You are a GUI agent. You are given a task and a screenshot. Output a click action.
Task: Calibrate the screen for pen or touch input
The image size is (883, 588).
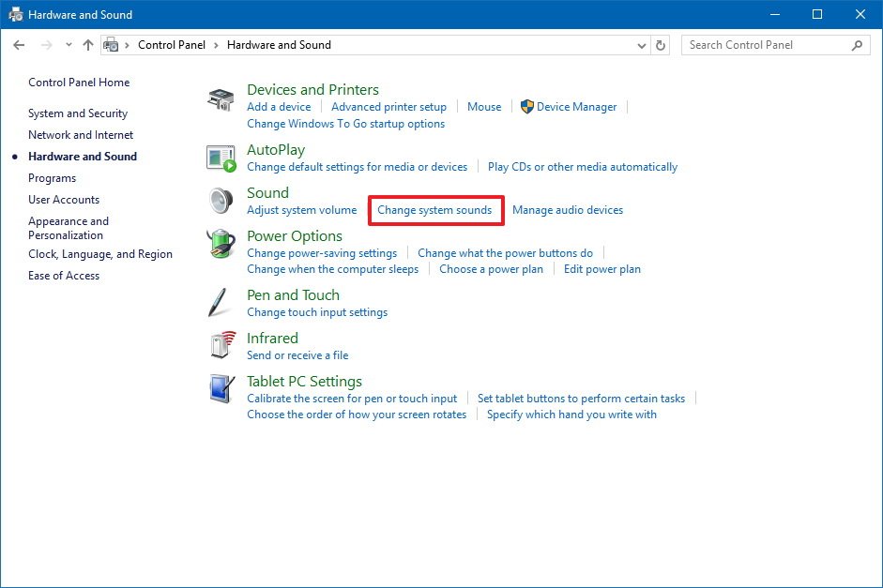352,399
